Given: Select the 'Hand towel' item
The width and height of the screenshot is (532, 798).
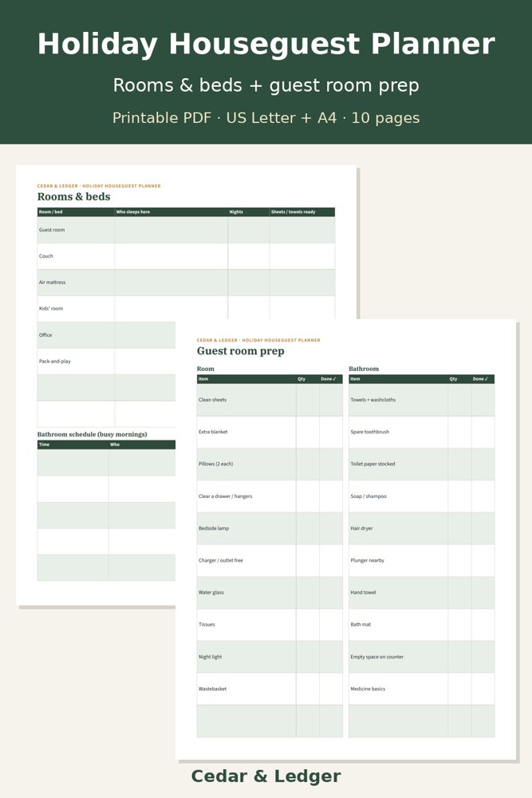Looking at the screenshot, I should (363, 592).
